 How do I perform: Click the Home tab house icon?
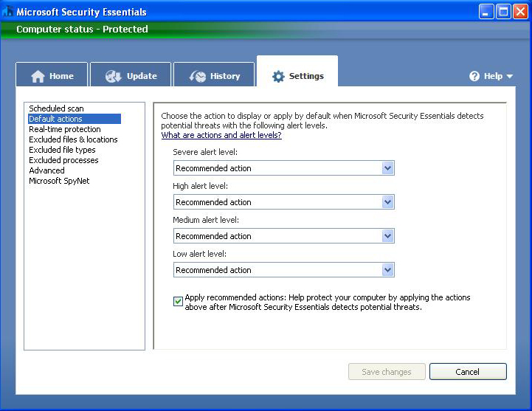point(38,77)
